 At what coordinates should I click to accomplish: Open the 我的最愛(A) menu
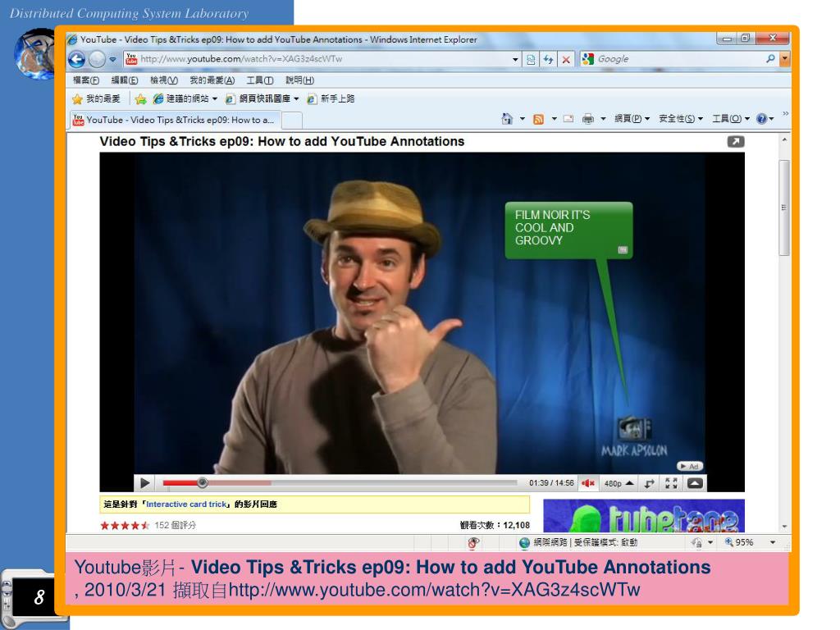coord(212,80)
